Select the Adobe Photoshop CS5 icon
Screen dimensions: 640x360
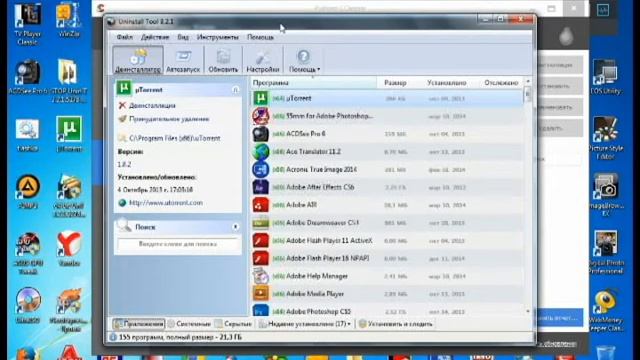pyautogui.click(x=260, y=311)
